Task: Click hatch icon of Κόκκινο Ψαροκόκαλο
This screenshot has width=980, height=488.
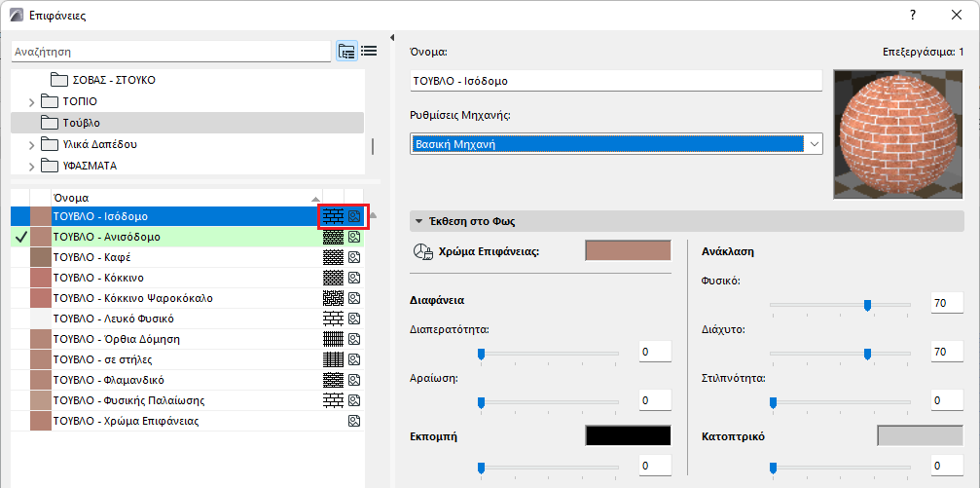Action: [333, 298]
